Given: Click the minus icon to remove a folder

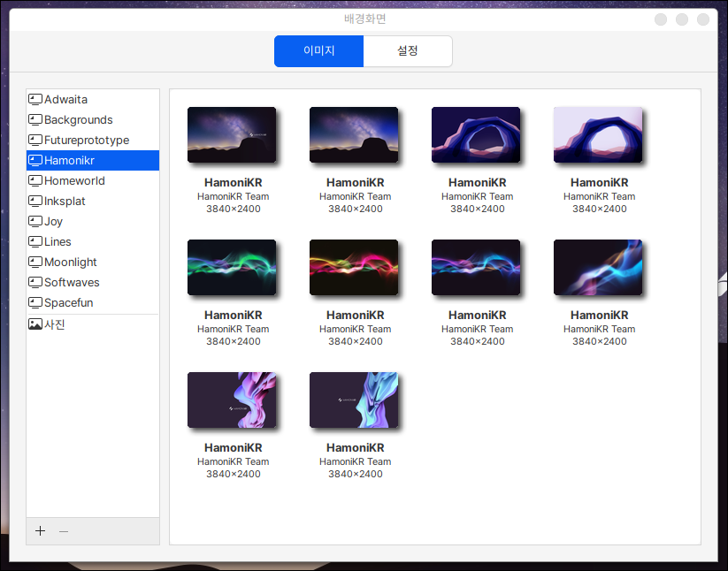Looking at the screenshot, I should [63, 531].
